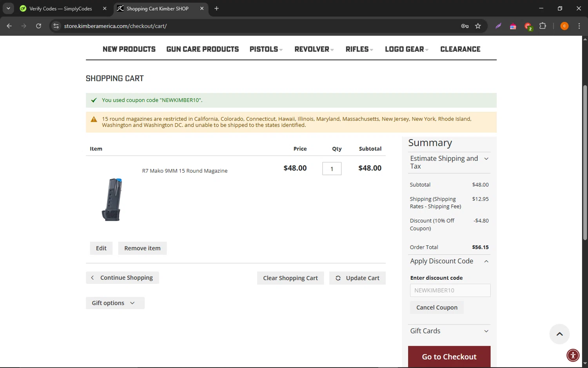The width and height of the screenshot is (588, 368).
Task: Click the Order Total $56.15 value
Action: [480, 247]
